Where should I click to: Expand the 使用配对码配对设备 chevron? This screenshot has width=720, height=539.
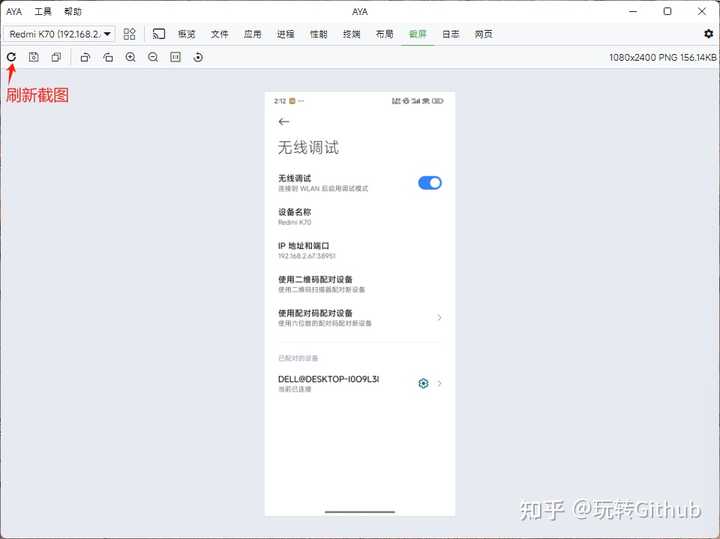439,318
